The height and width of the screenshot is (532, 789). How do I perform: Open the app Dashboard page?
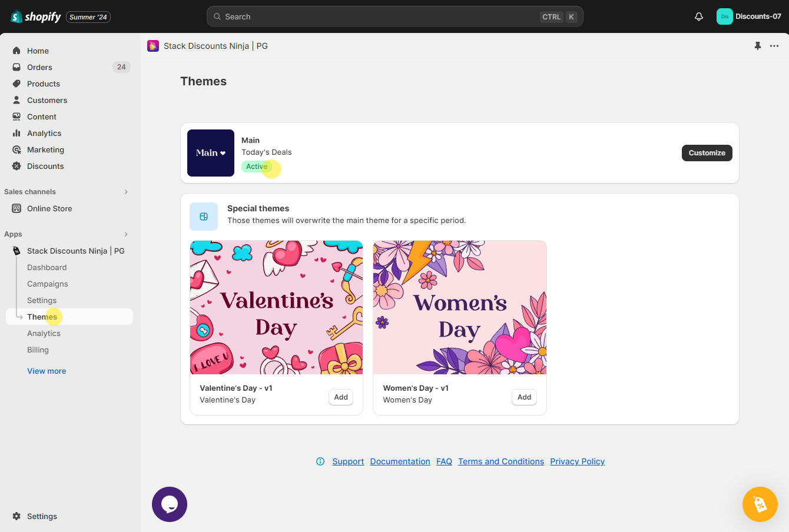pos(47,267)
